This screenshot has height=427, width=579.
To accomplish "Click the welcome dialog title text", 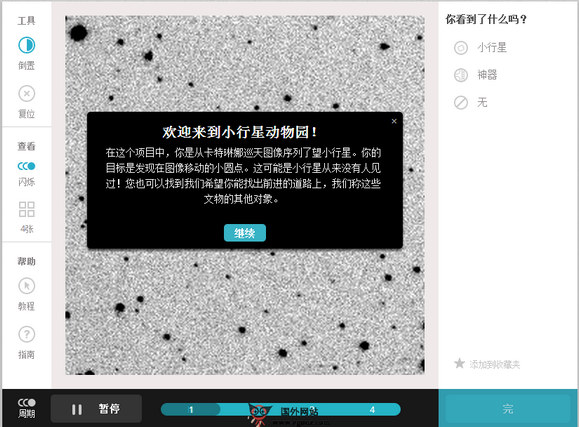I will click(240, 132).
